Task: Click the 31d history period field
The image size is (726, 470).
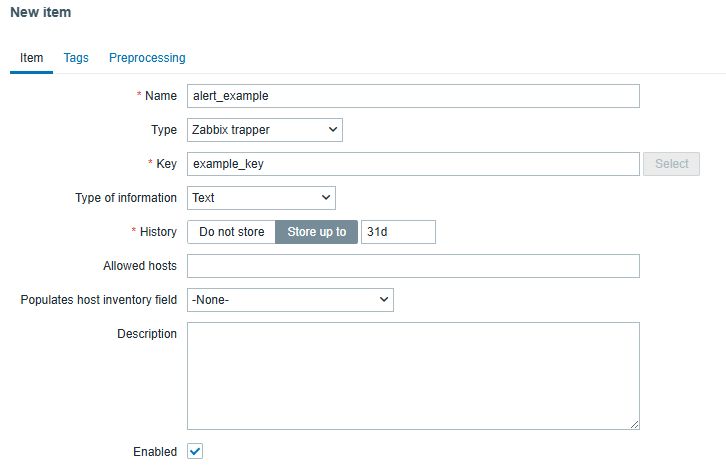Action: point(398,232)
